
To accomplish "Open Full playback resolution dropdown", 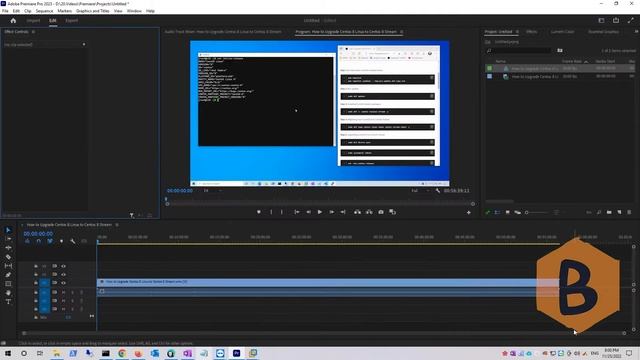I will click(x=420, y=191).
